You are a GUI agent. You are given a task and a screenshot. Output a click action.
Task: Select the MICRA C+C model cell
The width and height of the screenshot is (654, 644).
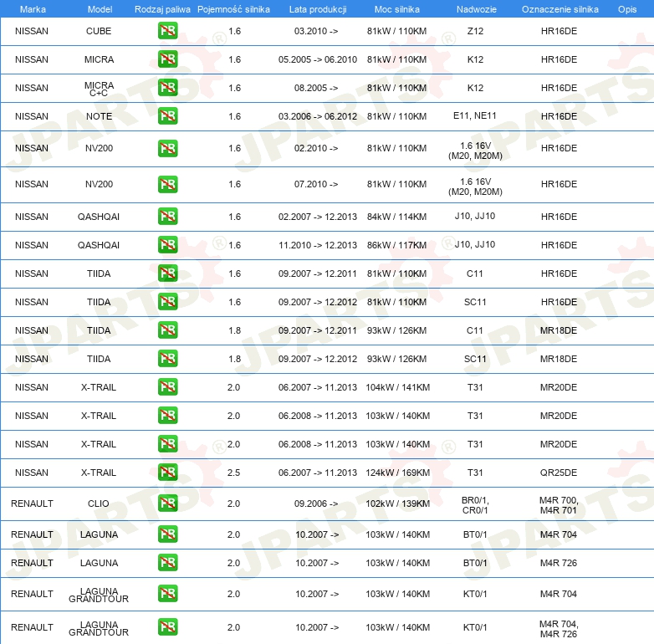(99, 89)
